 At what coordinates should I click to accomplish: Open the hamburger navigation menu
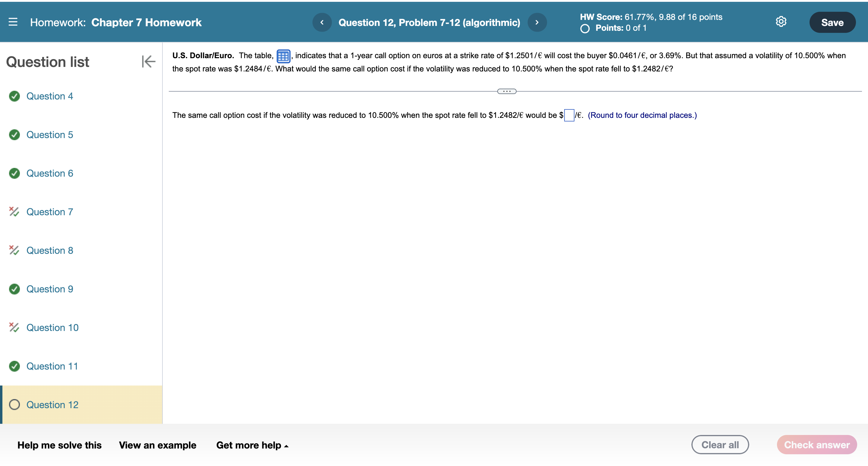13,22
